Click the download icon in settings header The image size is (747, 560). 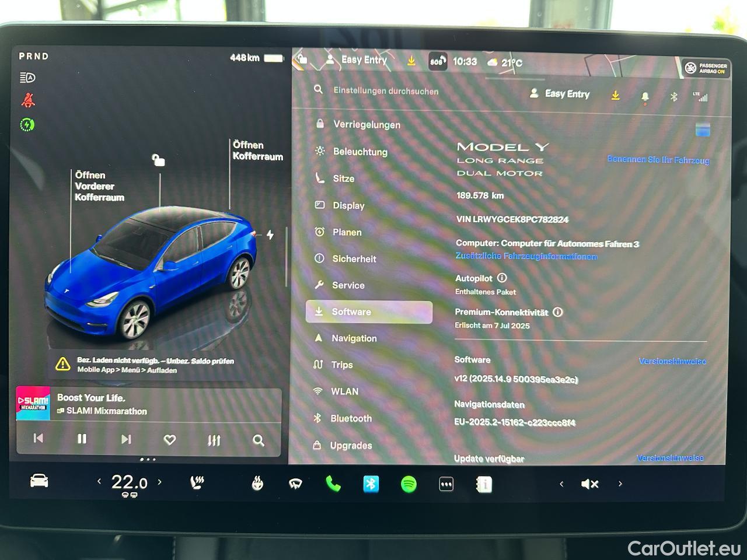(x=615, y=95)
